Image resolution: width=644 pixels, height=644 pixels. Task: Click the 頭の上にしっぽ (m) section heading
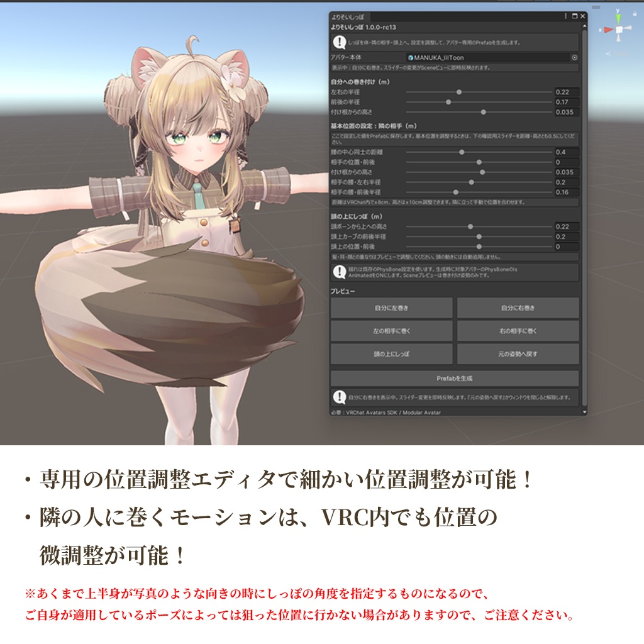pyautogui.click(x=357, y=216)
